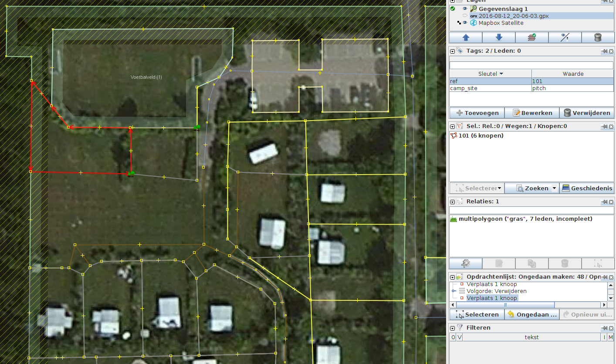The height and width of the screenshot is (364, 616).
Task: Select the camp_site tag row
Action: click(531, 88)
